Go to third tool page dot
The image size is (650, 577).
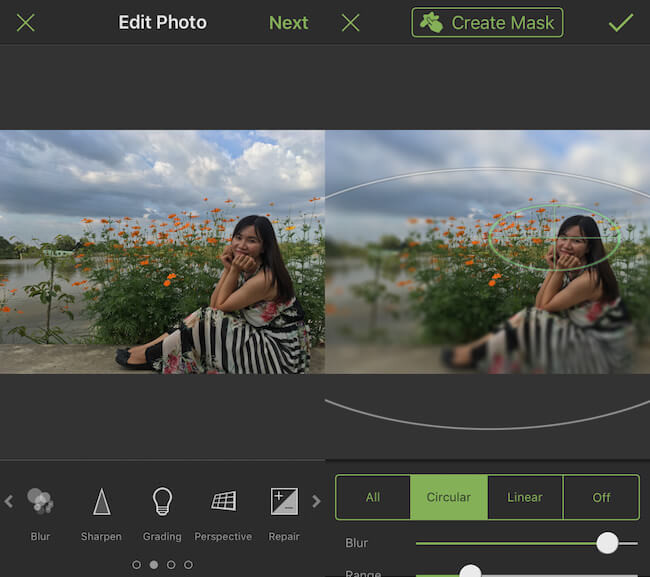[x=171, y=565]
